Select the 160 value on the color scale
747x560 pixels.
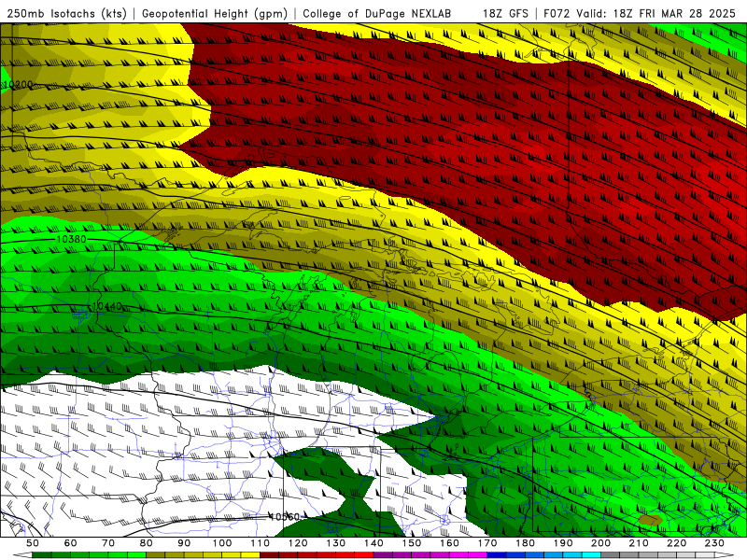[450, 543]
